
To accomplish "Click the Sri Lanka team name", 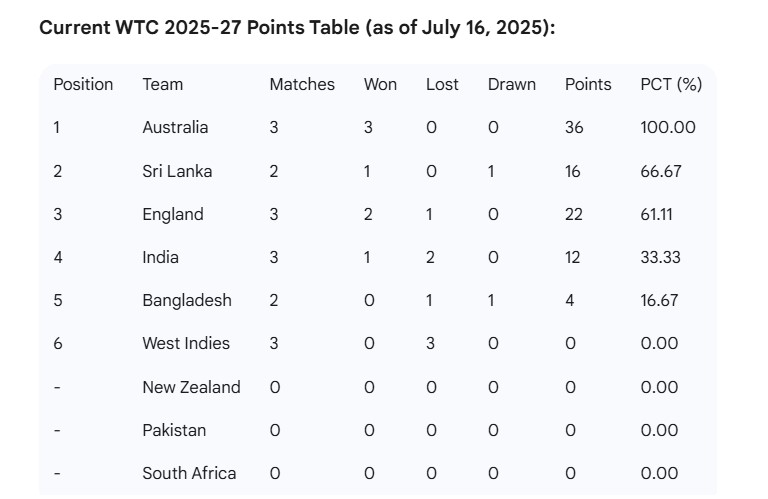I will (x=177, y=171).
